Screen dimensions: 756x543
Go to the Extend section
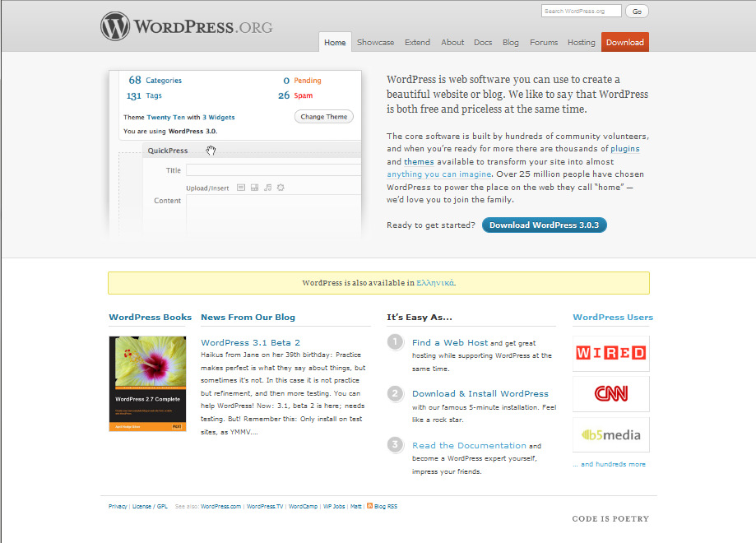click(x=417, y=42)
